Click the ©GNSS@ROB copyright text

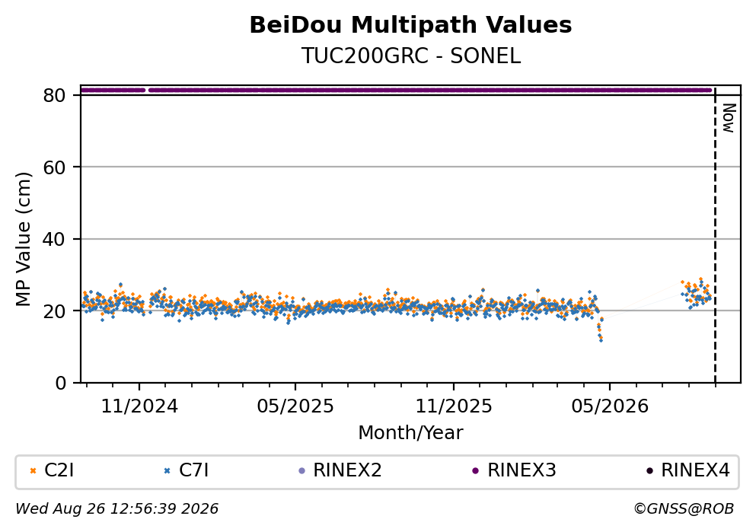pyautogui.click(x=684, y=509)
